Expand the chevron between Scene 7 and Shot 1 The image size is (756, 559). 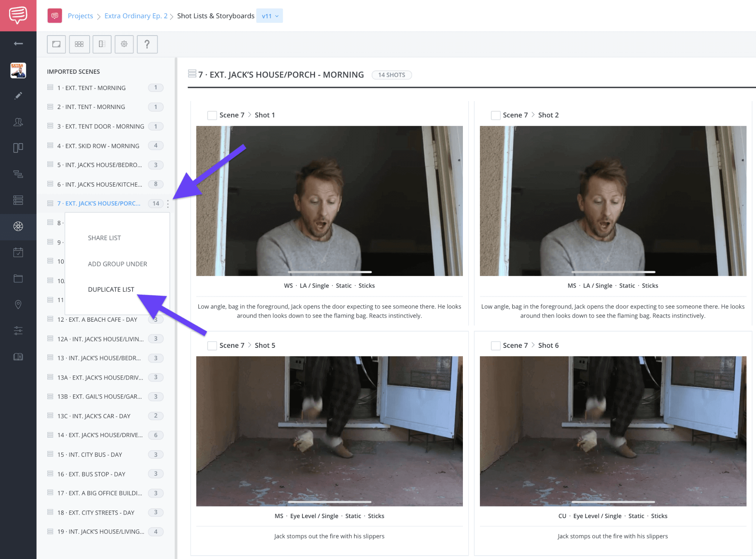pyautogui.click(x=250, y=115)
